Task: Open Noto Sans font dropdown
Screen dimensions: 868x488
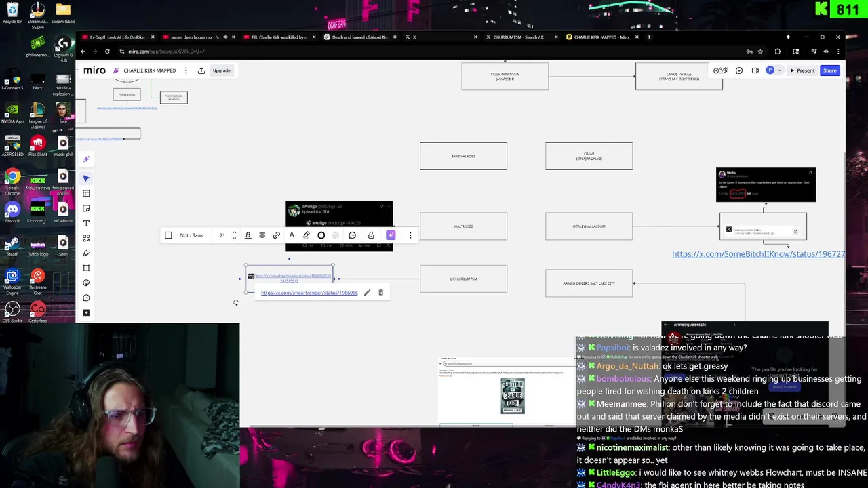Action: coord(191,235)
